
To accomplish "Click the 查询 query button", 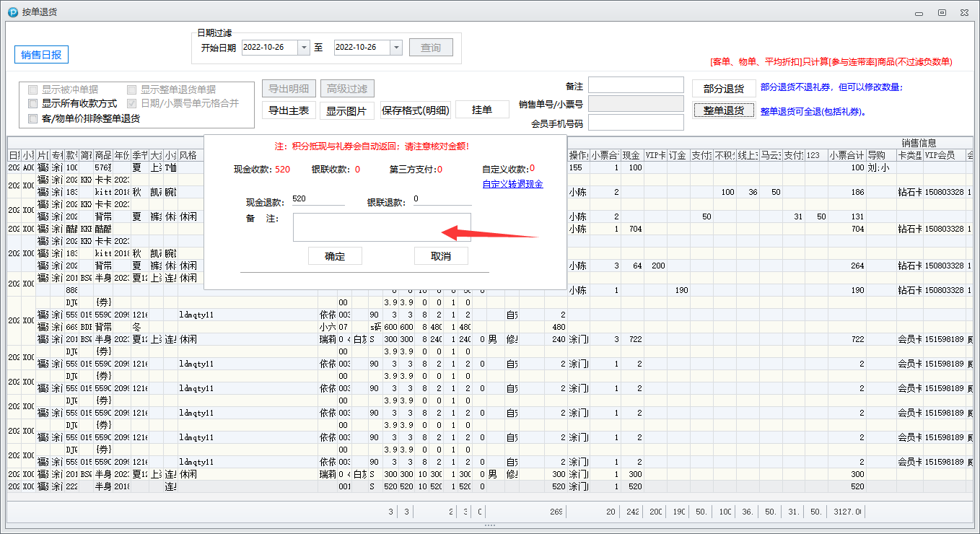I will [x=431, y=48].
